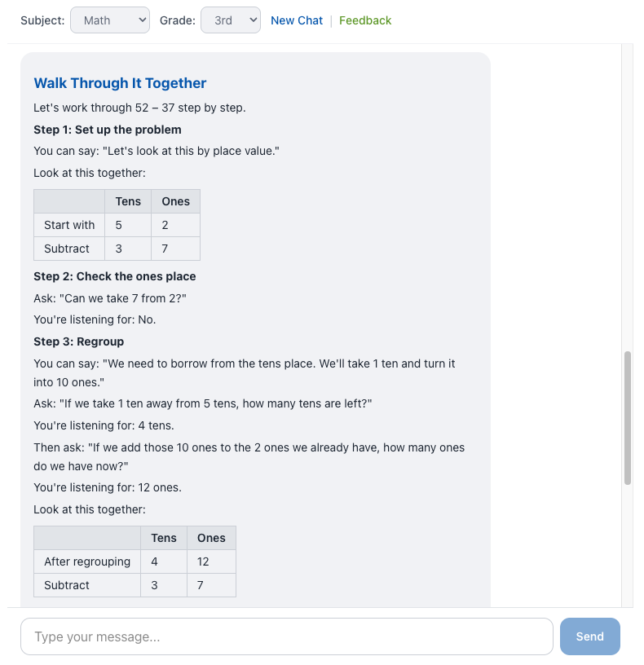Image resolution: width=644 pixels, height=665 pixels.
Task: Click the Tens header in the first table
Action: (x=128, y=201)
